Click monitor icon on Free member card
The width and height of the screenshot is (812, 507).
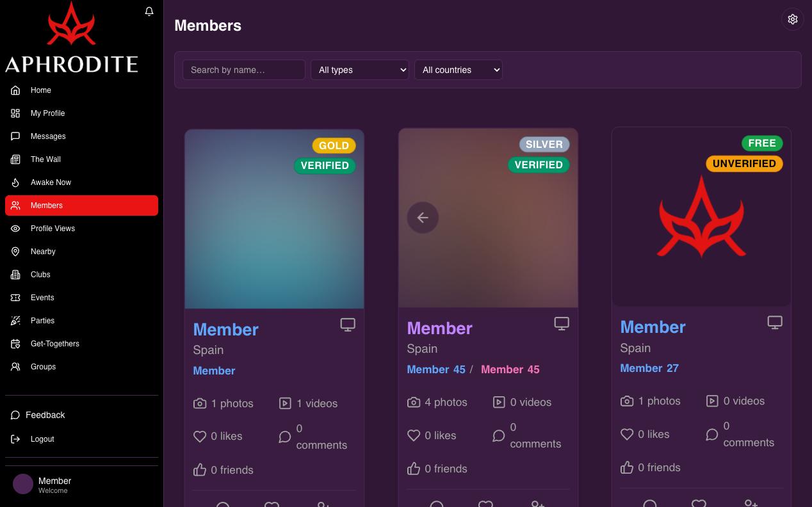coord(775,323)
